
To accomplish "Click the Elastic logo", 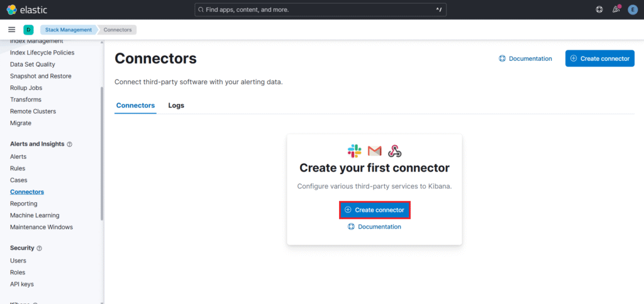I will point(26,9).
